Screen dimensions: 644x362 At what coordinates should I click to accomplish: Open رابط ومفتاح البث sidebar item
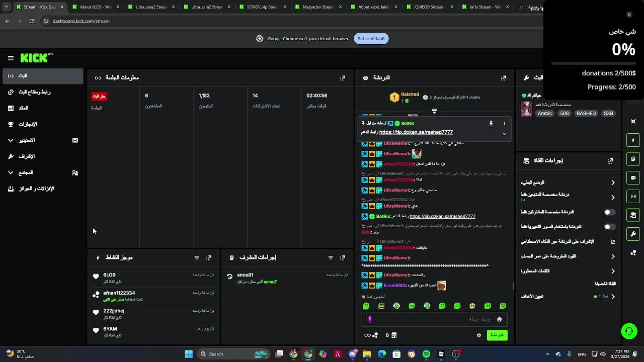coord(43,92)
